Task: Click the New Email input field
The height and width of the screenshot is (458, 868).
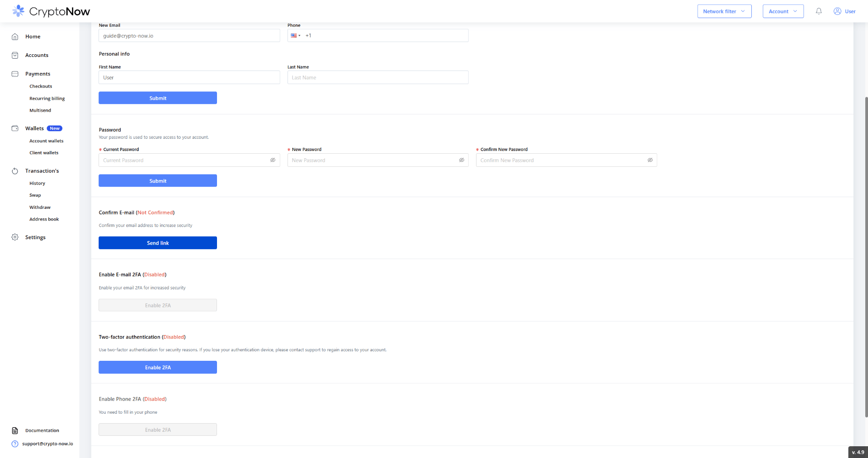Action: pyautogui.click(x=189, y=36)
